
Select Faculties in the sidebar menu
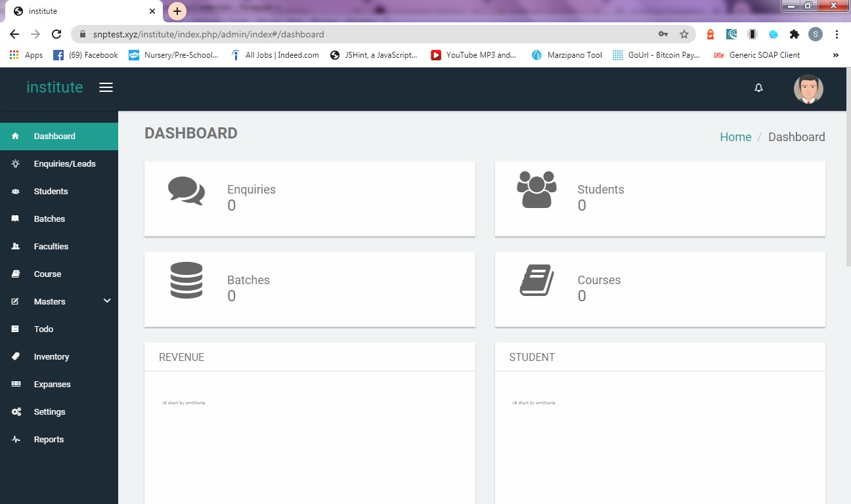point(51,247)
